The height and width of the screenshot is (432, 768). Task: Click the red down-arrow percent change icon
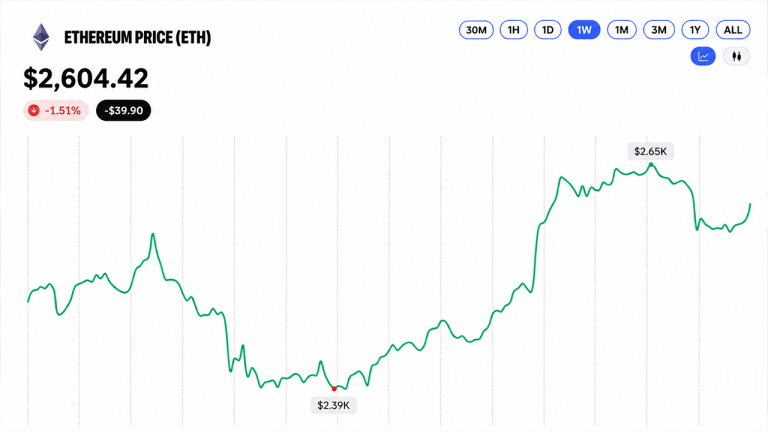(34, 110)
